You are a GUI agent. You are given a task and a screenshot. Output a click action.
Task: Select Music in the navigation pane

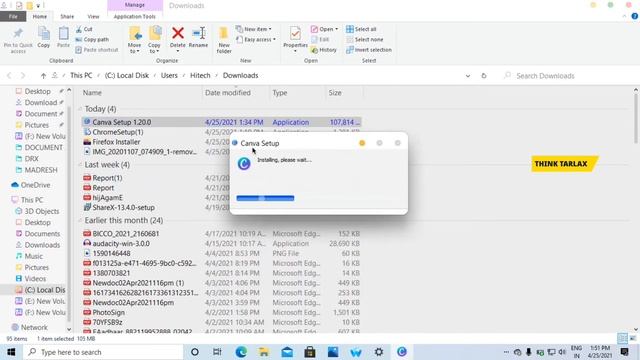coord(29,256)
